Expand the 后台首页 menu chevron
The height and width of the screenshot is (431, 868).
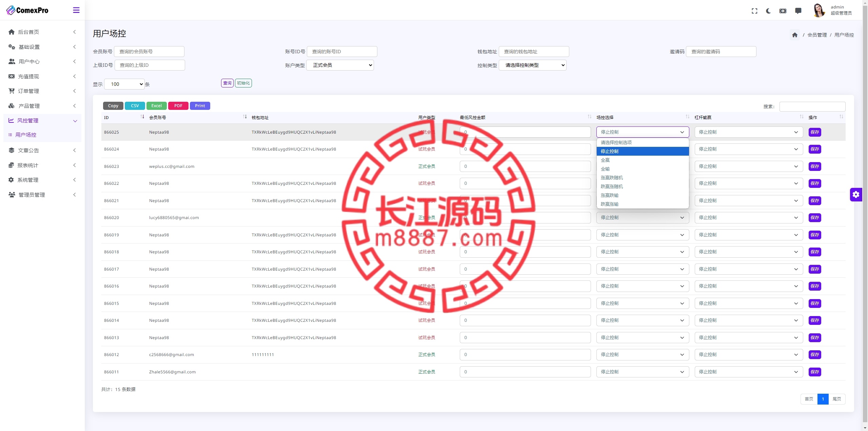[x=75, y=32]
